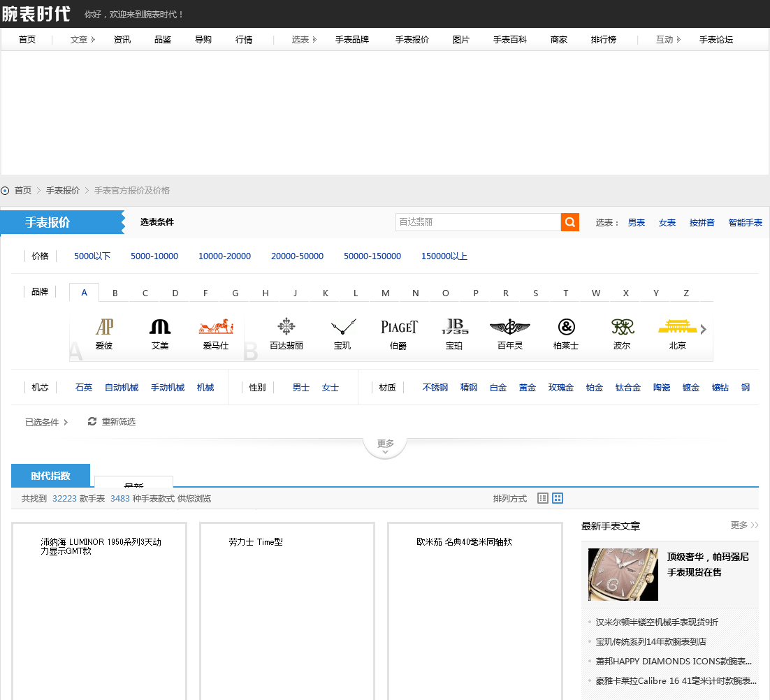Select the 宝玑 brand logo
Viewport: 770px width, 700px height.
343,326
